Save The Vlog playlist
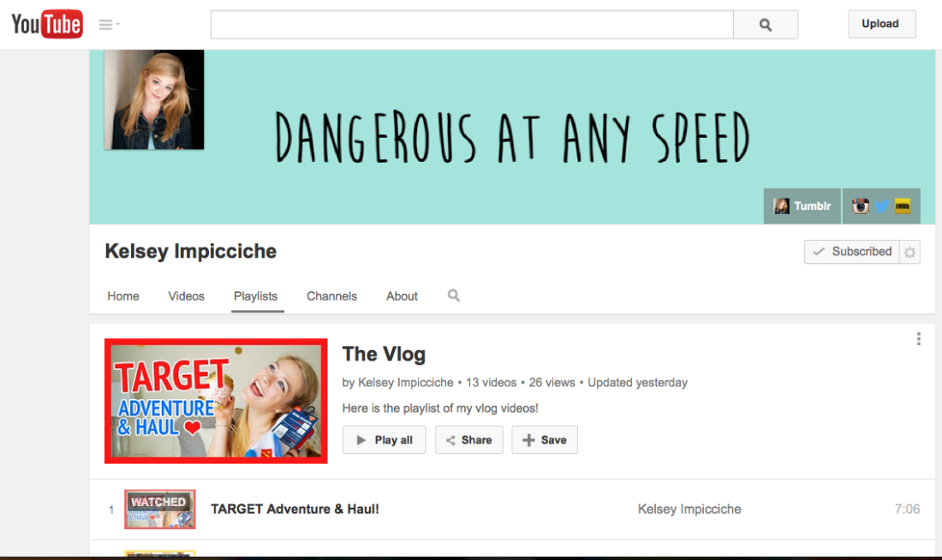Viewport: 942px width, 560px height. pos(545,440)
